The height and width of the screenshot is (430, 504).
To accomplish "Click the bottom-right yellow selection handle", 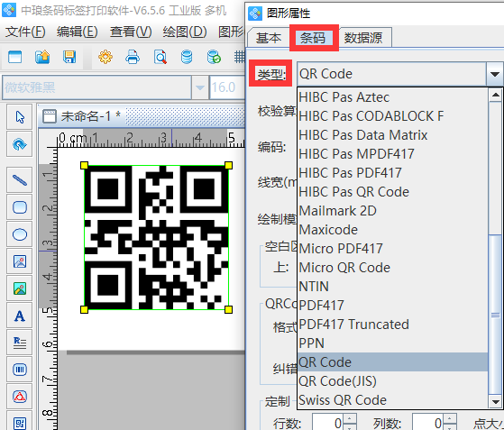I will (x=228, y=309).
